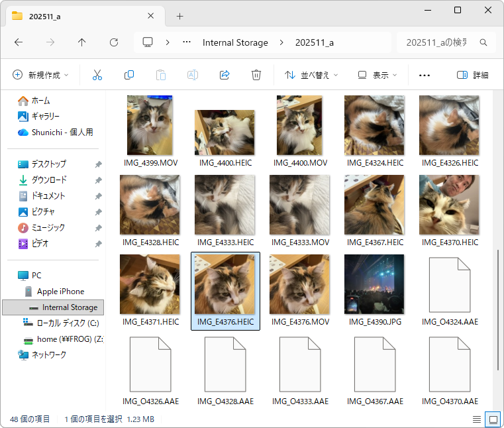504x428 pixels.
Task: Open ホーム in navigation pane
Action: pyautogui.click(x=40, y=101)
